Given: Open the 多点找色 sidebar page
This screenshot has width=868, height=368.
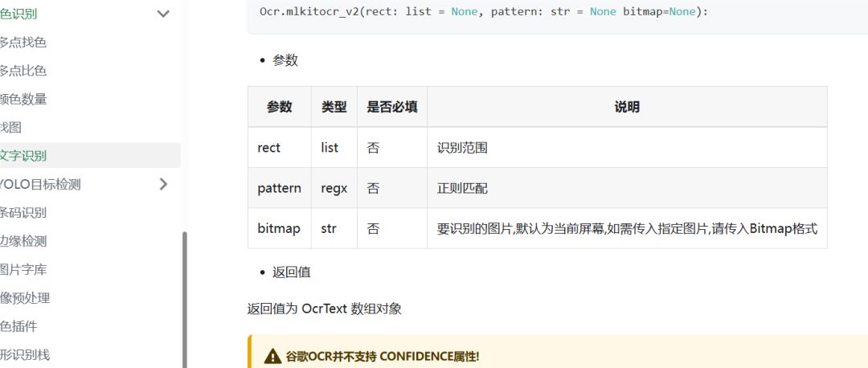Looking at the screenshot, I should [24, 43].
